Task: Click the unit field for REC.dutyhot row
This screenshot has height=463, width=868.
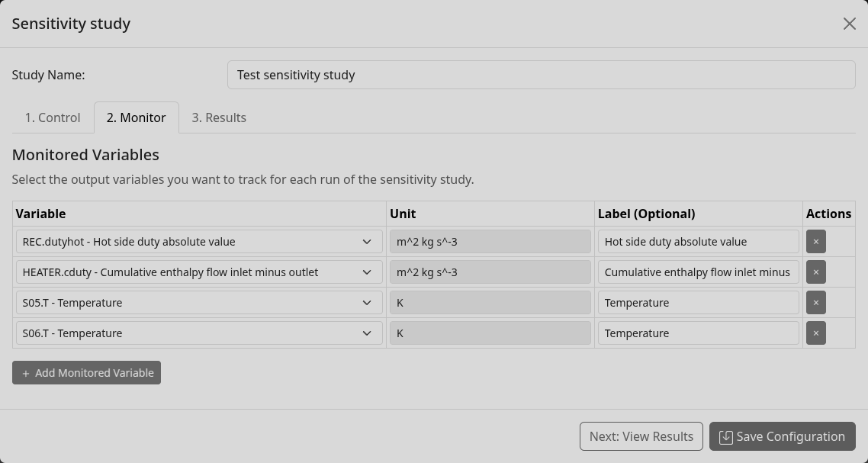Action: (490, 242)
